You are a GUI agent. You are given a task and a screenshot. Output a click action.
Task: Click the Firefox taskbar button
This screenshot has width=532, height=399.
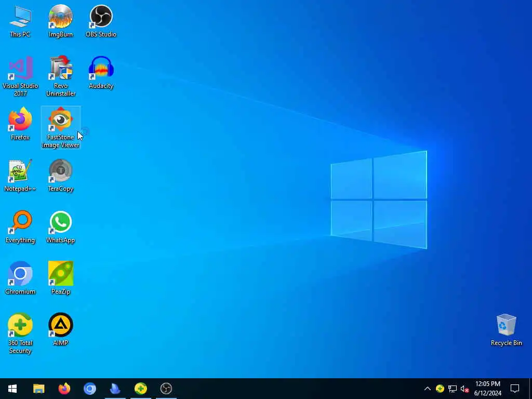(x=64, y=389)
